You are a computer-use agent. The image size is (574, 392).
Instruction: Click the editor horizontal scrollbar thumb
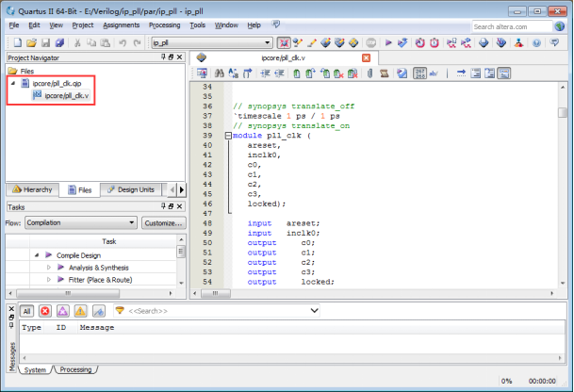pos(216,293)
